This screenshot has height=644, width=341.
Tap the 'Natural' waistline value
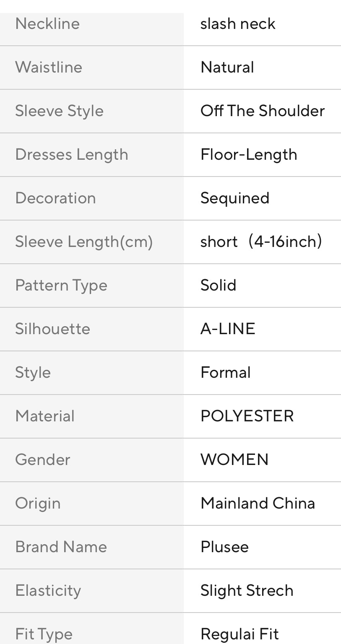(227, 68)
